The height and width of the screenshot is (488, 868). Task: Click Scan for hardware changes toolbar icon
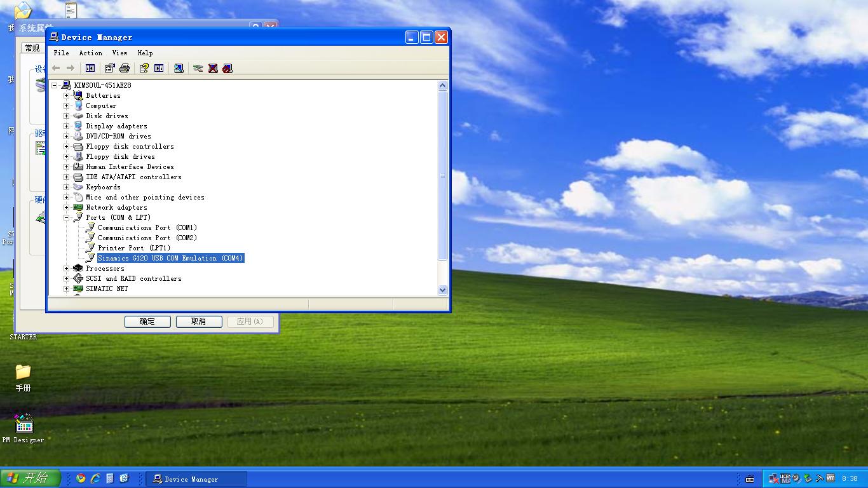179,68
